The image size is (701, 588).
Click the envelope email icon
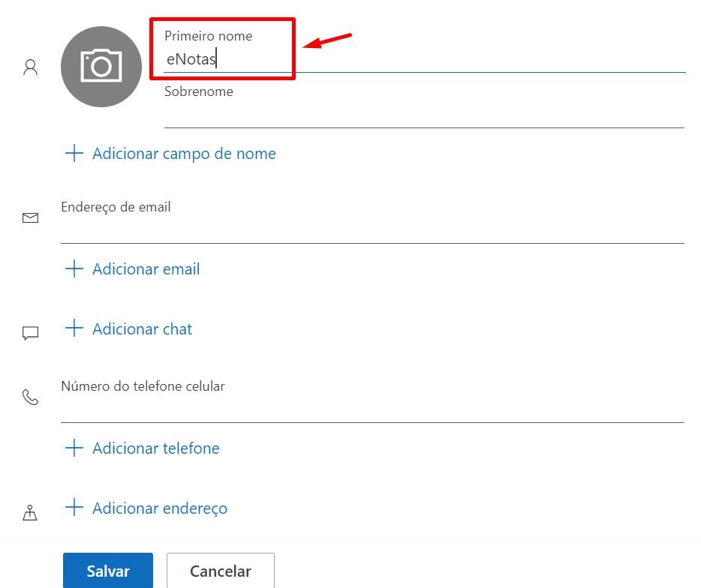click(x=31, y=217)
